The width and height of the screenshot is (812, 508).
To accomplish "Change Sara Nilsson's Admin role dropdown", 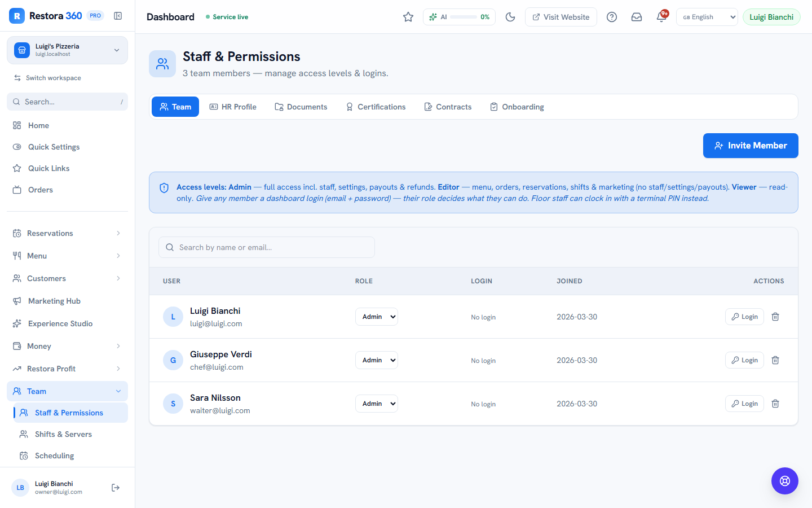I will pos(377,404).
